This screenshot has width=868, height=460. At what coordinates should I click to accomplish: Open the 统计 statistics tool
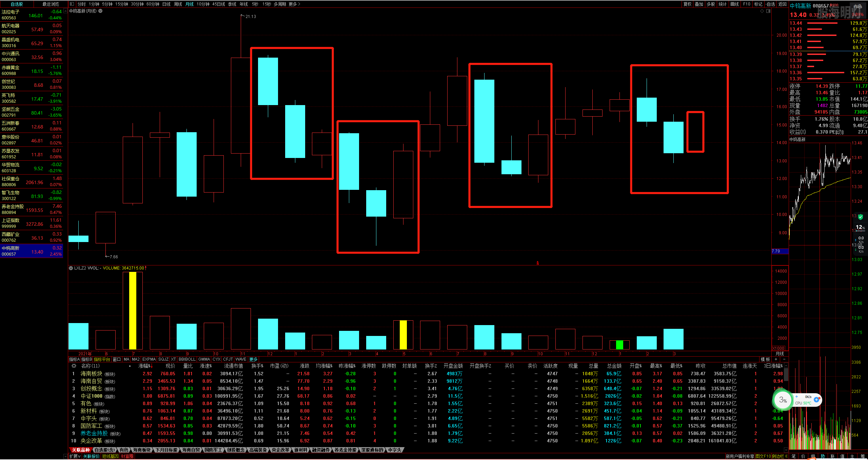pos(723,4)
